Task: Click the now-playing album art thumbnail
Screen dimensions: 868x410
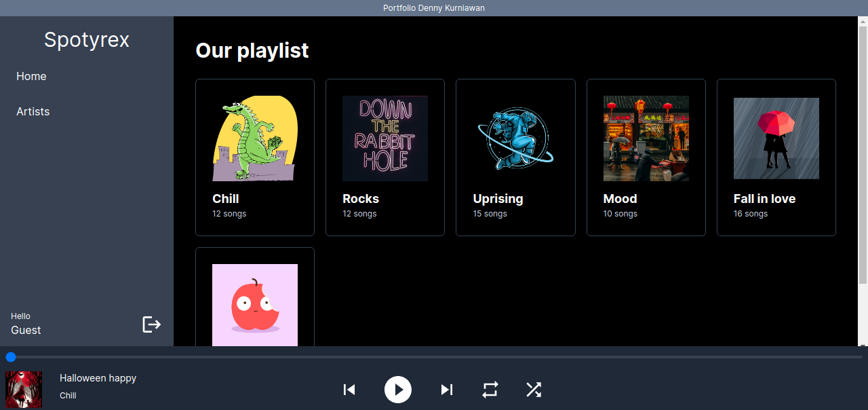Action: pos(24,390)
